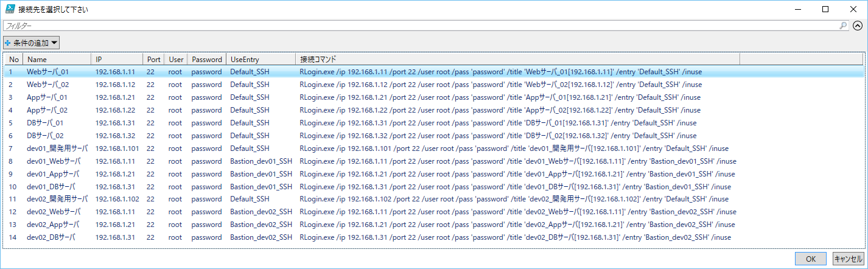
Task: Open the 条件の追加 dropdown
Action: [31, 43]
